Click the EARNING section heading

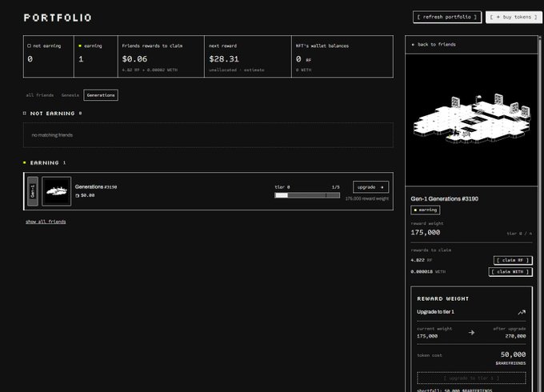coord(44,162)
